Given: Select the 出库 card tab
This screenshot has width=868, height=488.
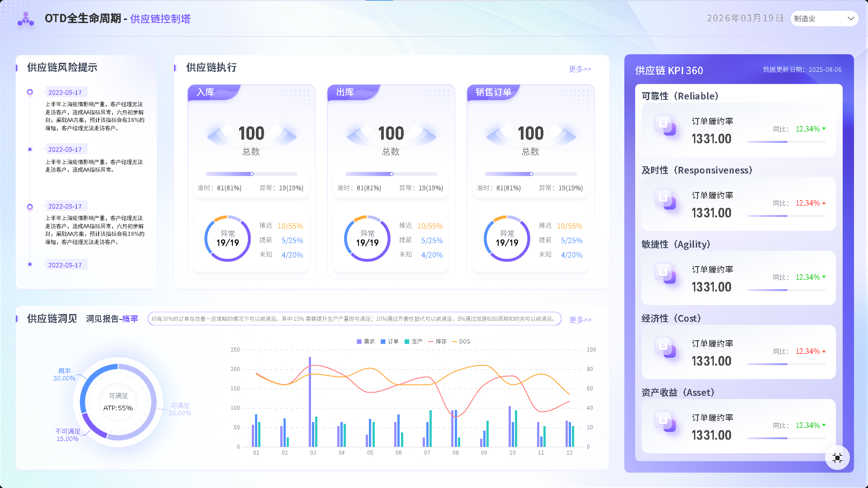Looking at the screenshot, I should [x=345, y=92].
